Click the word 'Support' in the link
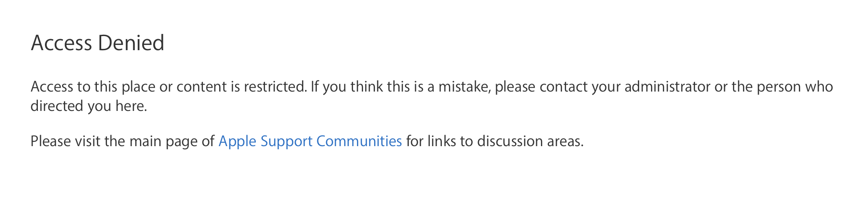868x206 pixels. 286,141
